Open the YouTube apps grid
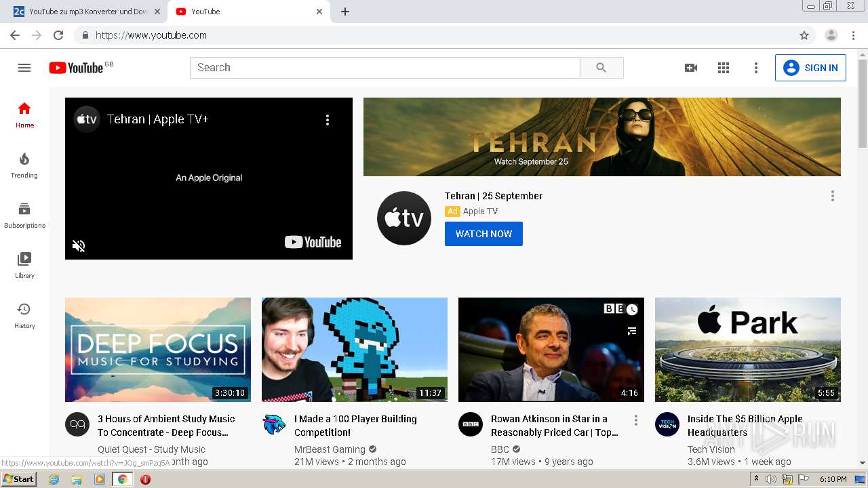868x488 pixels. pyautogui.click(x=724, y=68)
